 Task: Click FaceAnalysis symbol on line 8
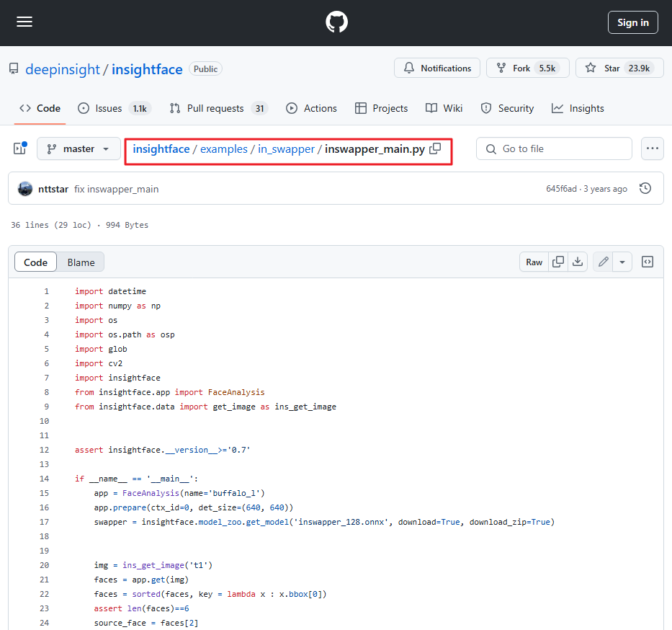(x=236, y=392)
